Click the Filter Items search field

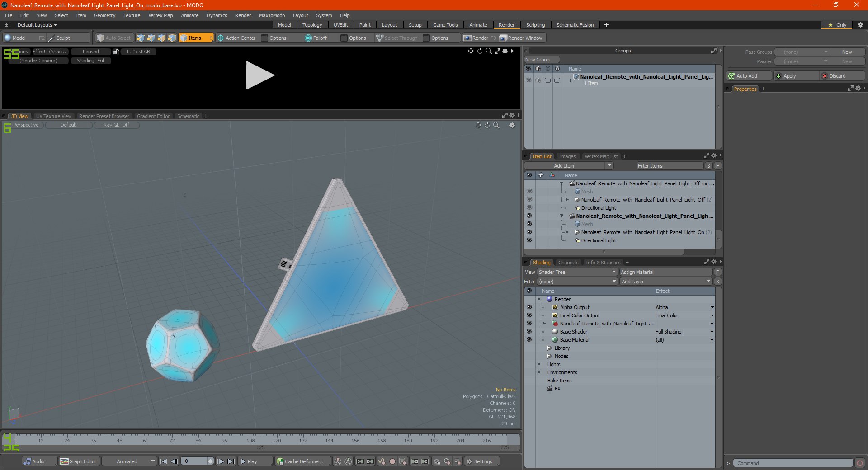[670, 166]
